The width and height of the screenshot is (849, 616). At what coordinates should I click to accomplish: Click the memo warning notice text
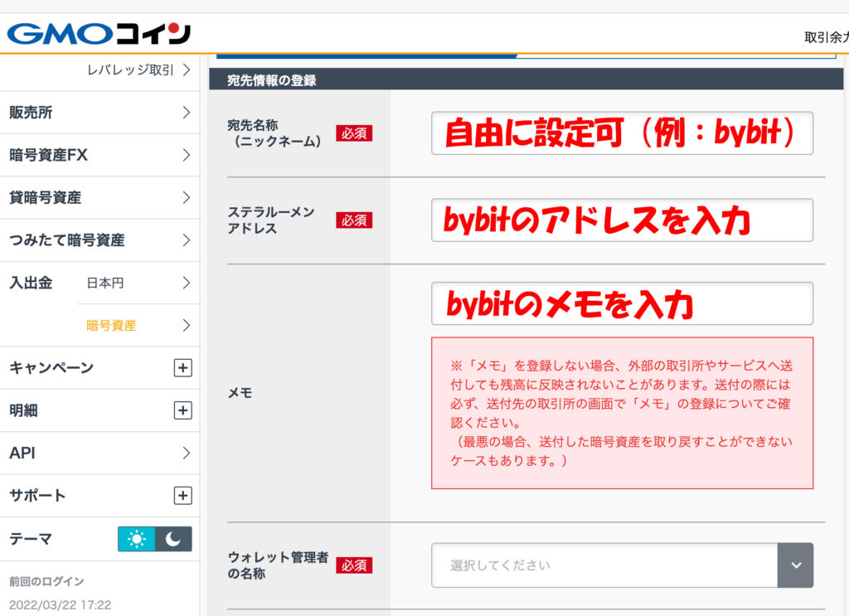pyautogui.click(x=622, y=413)
